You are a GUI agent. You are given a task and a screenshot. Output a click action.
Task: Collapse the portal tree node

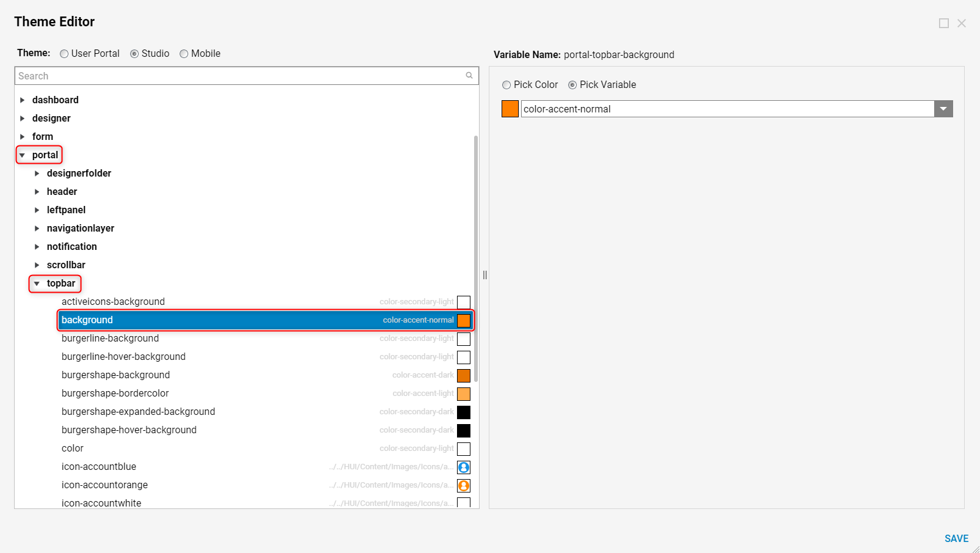(23, 155)
